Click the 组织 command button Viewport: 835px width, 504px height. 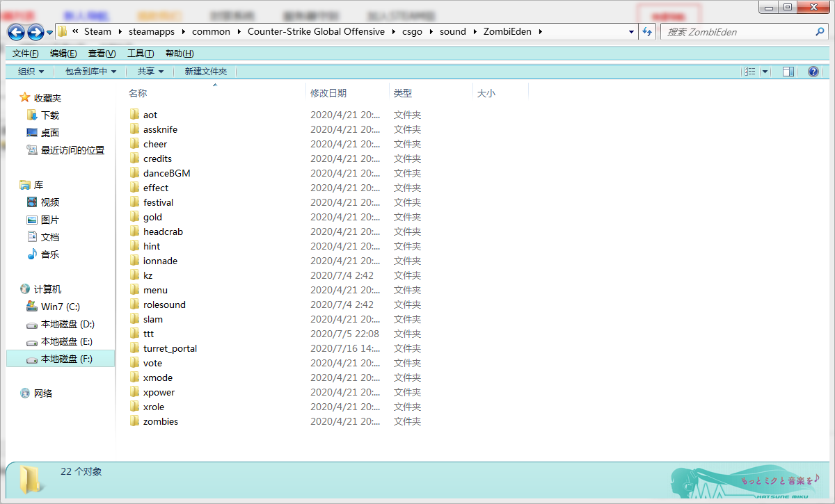26,71
